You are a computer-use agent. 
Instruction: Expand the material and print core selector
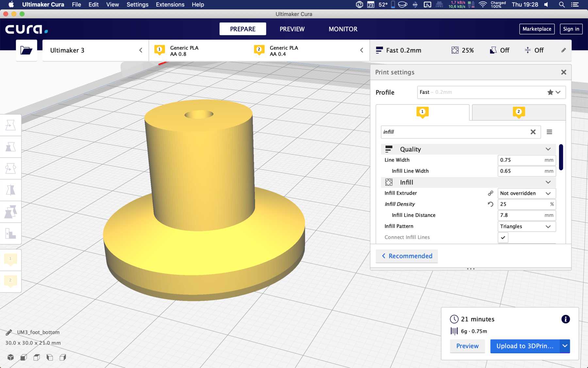coord(259,50)
